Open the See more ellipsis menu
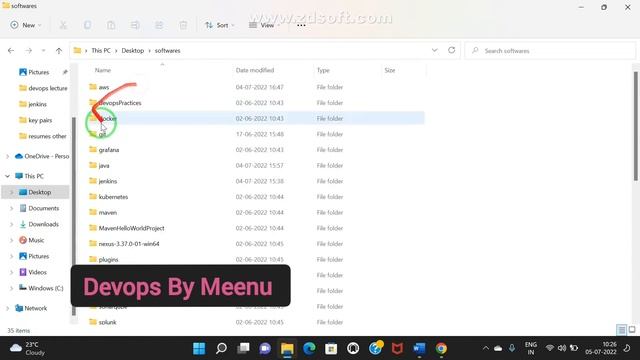The height and width of the screenshot is (360, 640). [x=301, y=25]
